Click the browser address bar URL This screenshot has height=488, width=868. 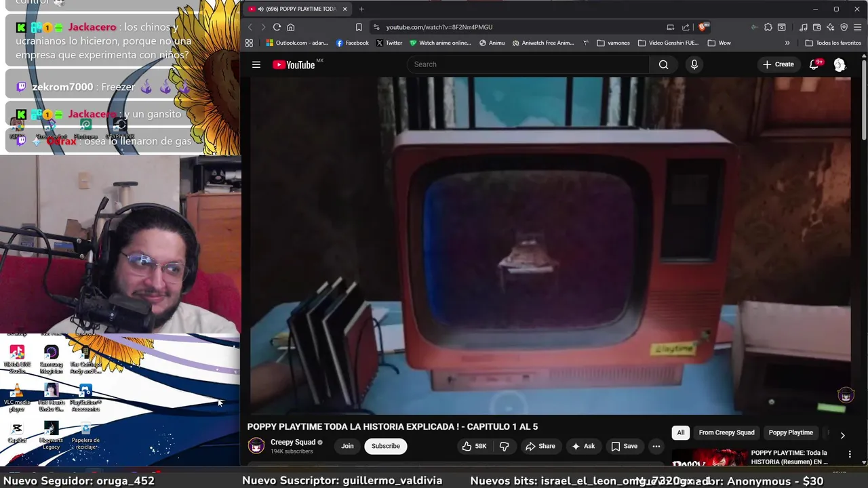click(x=439, y=27)
